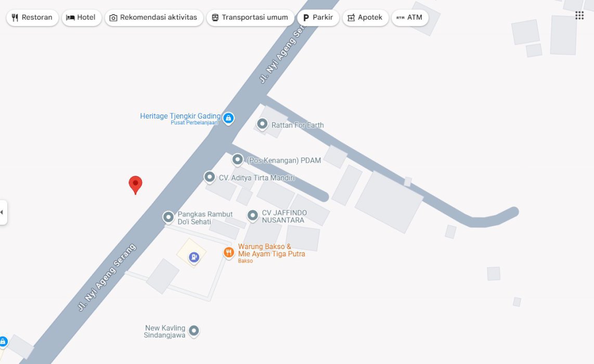
Task: Show Rekomendasi aktivitas nearby
Action: (x=154, y=18)
